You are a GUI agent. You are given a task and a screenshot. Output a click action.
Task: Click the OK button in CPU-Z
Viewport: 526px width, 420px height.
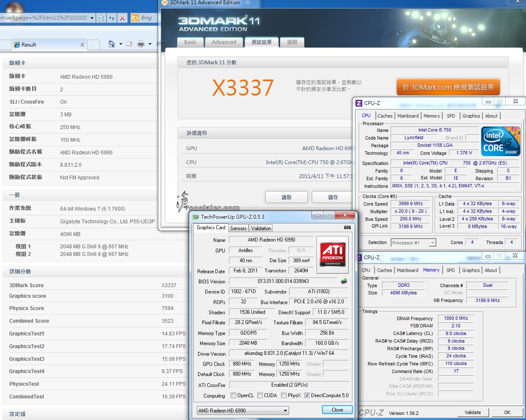click(x=507, y=412)
